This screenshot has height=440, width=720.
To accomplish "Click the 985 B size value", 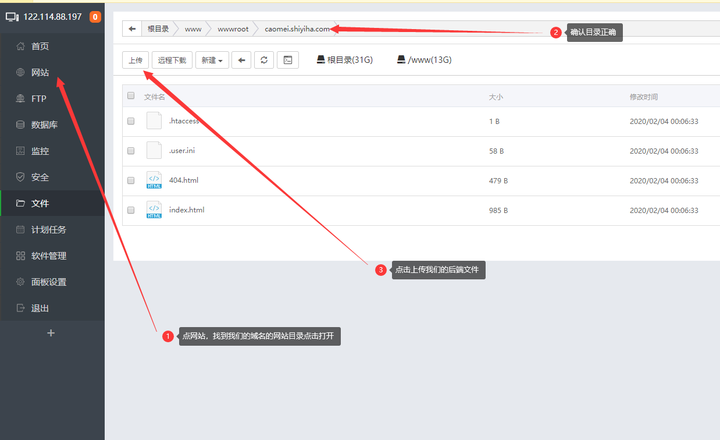I will (x=498, y=210).
